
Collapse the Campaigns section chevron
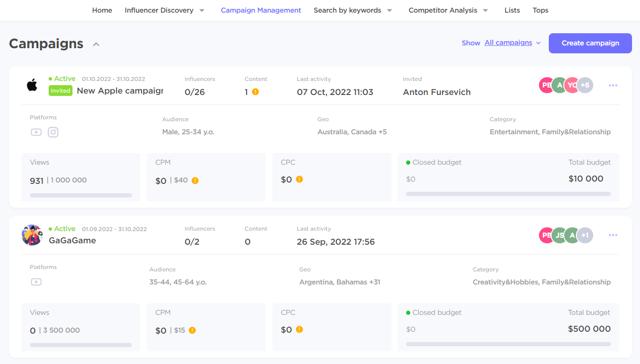click(x=96, y=44)
